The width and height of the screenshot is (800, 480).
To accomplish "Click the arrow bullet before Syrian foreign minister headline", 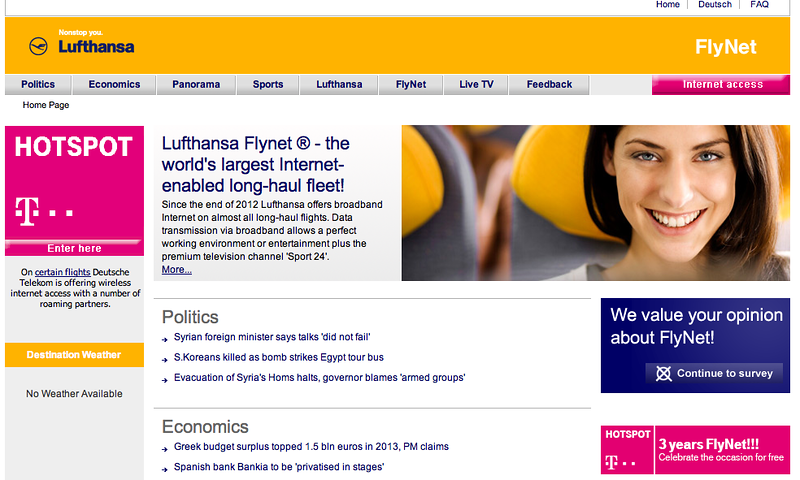I will pos(165,339).
